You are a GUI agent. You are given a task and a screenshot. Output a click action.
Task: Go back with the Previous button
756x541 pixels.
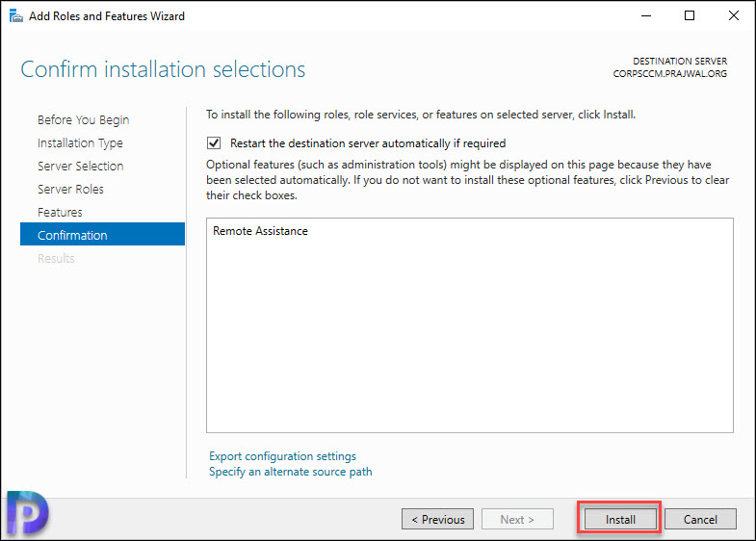(438, 519)
